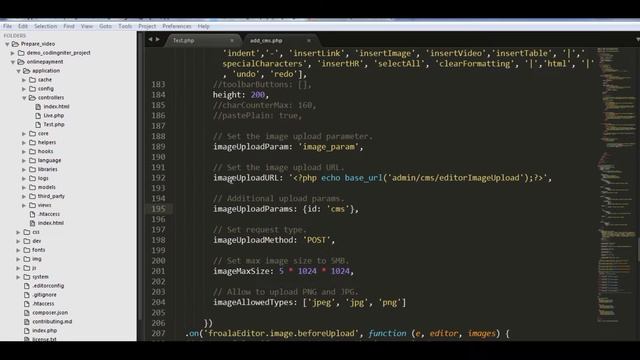Collapse the application folder arrow
This screenshot has width=640, height=360.
click(19, 71)
